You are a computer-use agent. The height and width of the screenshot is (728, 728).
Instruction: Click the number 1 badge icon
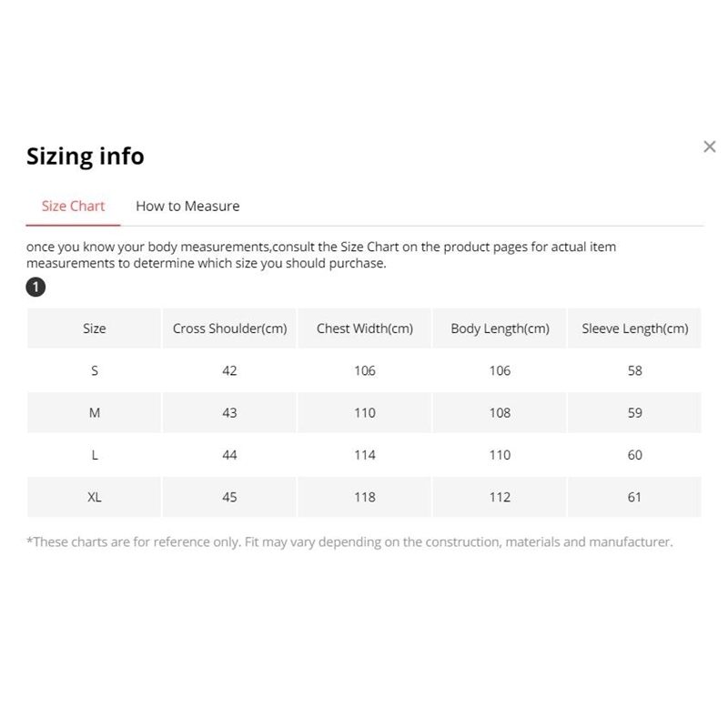pyautogui.click(x=35, y=288)
